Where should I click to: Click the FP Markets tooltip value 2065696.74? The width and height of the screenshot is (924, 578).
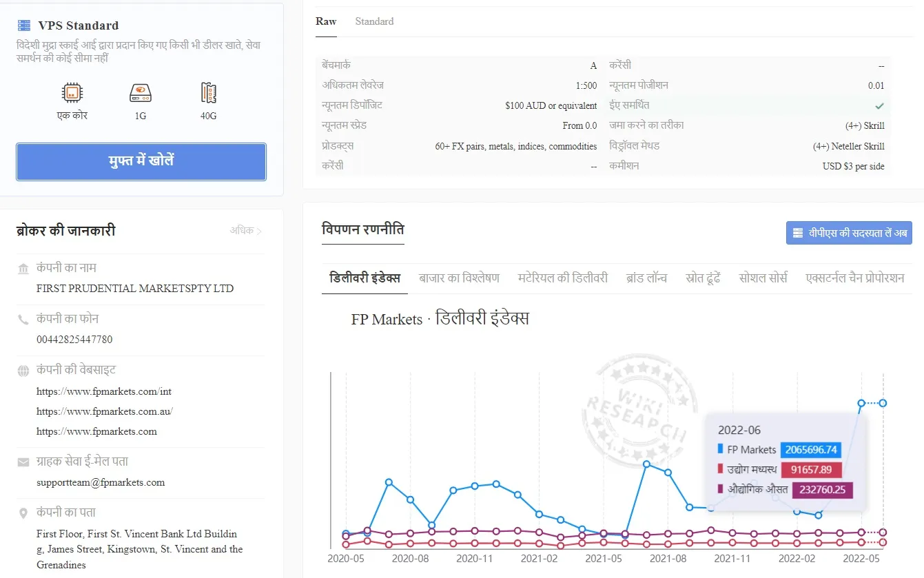tap(811, 450)
